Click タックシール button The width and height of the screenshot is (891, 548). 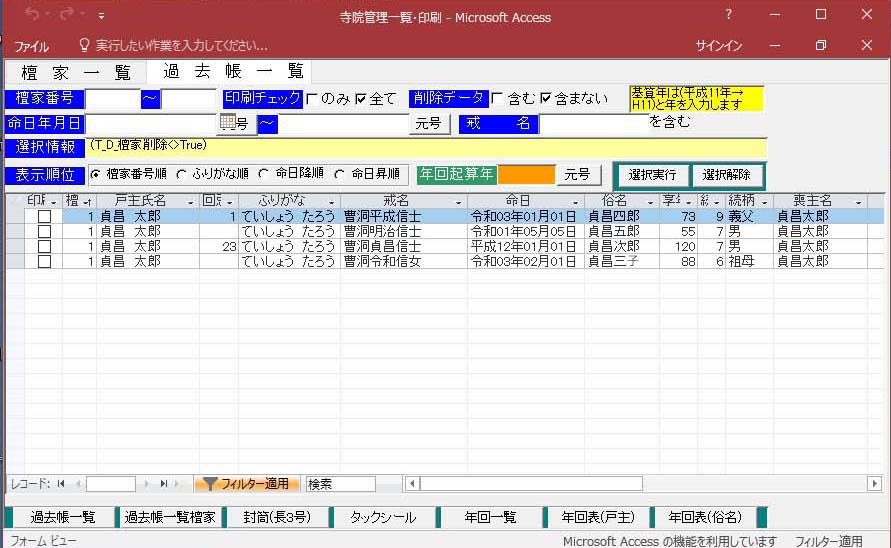(384, 517)
